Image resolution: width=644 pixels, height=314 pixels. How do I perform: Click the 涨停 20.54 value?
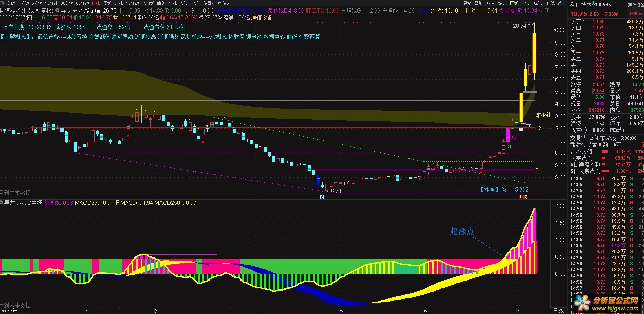pos(599,84)
